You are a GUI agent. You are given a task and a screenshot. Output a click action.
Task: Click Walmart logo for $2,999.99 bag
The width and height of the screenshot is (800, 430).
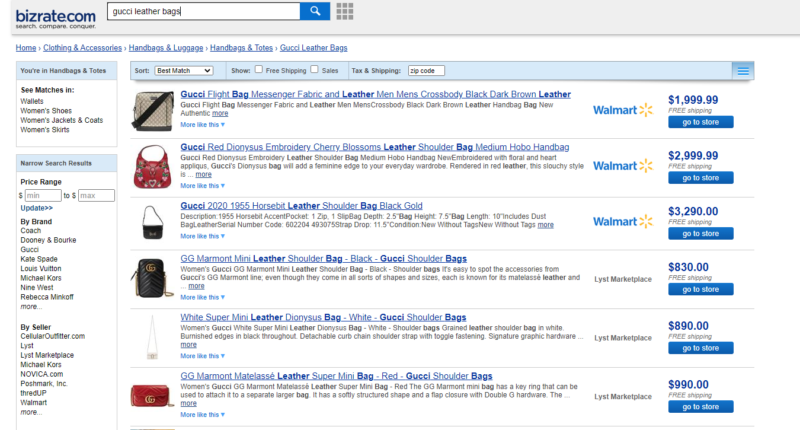623,166
